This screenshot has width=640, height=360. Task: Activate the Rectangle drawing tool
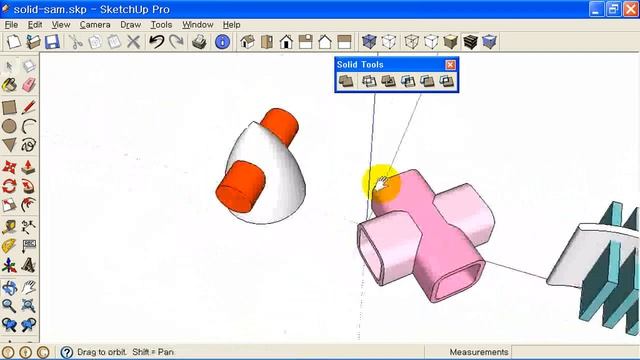9,107
